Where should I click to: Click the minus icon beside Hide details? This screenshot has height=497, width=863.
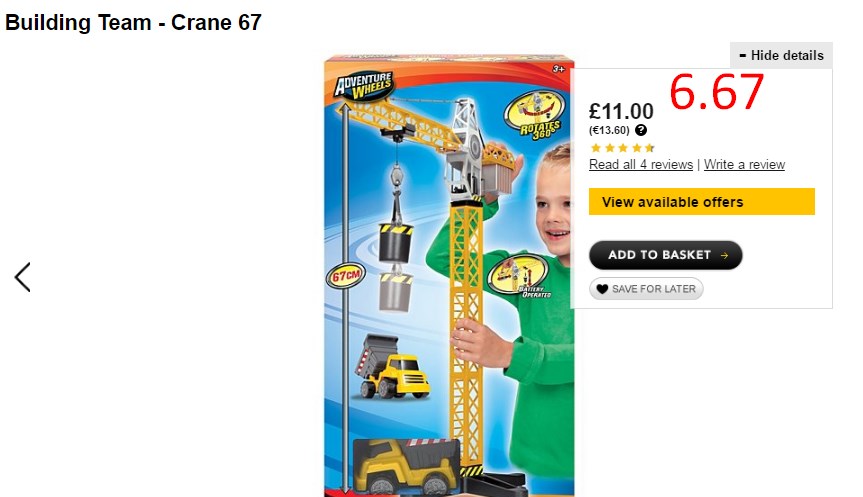(742, 56)
